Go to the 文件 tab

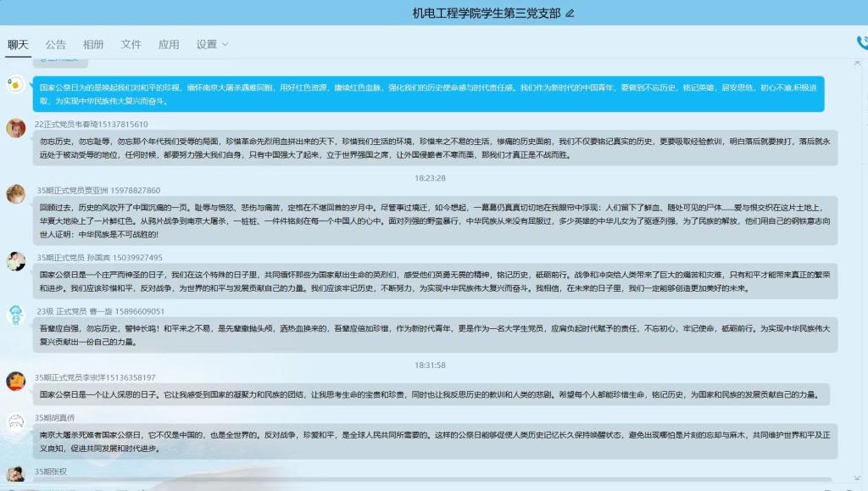(131, 45)
